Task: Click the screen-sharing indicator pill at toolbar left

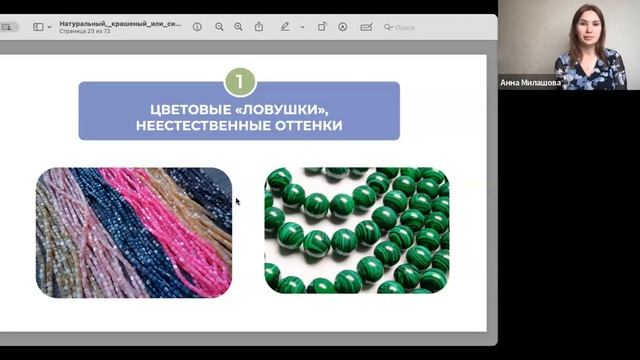Action: point(9,27)
